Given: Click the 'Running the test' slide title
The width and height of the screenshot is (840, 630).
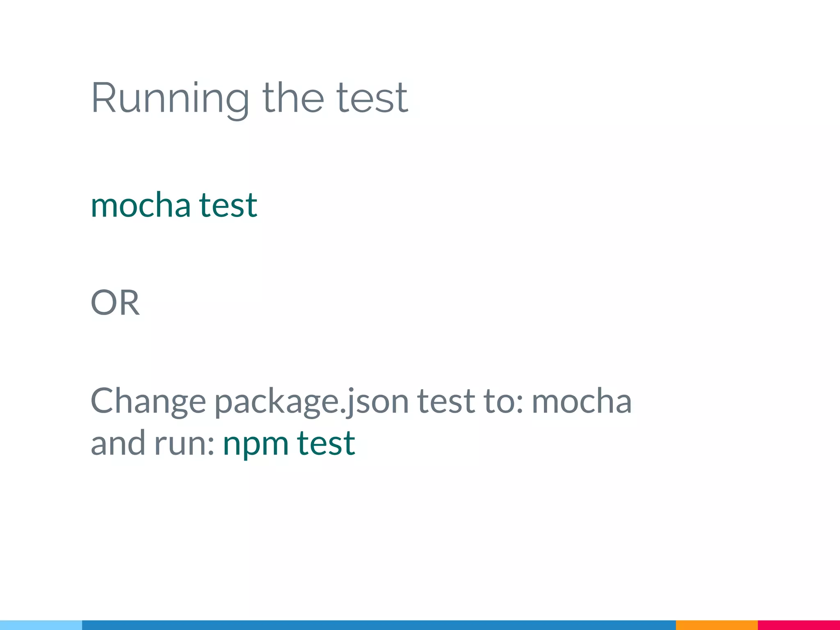Looking at the screenshot, I should (x=249, y=100).
